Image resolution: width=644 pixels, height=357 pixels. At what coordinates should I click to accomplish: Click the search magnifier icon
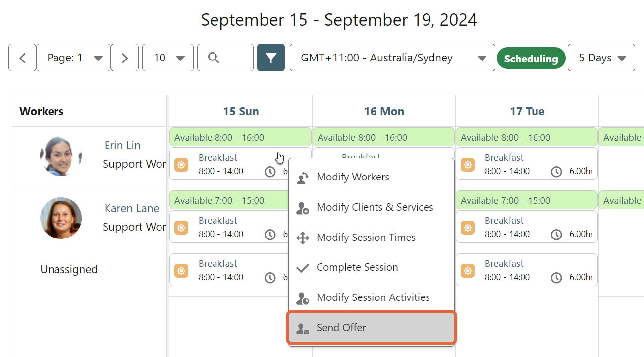click(x=213, y=58)
